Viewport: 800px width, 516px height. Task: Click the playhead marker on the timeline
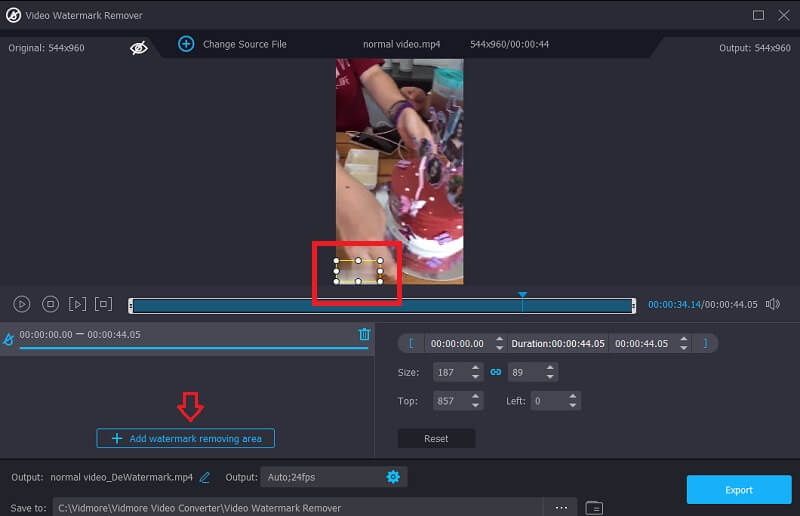pos(522,295)
